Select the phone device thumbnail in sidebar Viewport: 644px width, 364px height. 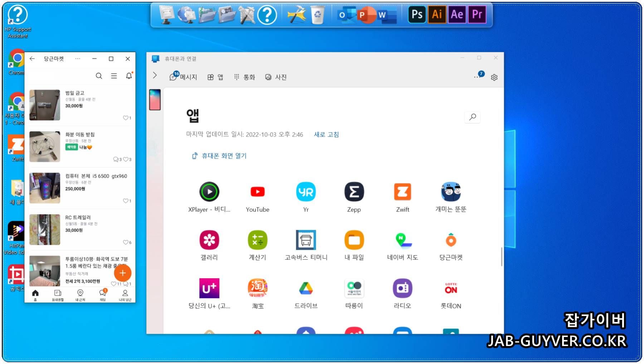[x=155, y=100]
